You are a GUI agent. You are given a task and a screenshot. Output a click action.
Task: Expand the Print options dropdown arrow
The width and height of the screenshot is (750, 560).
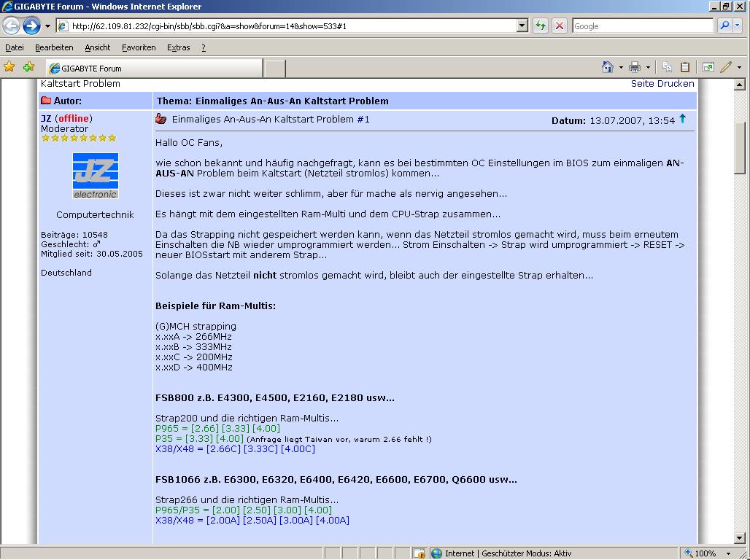coord(648,67)
